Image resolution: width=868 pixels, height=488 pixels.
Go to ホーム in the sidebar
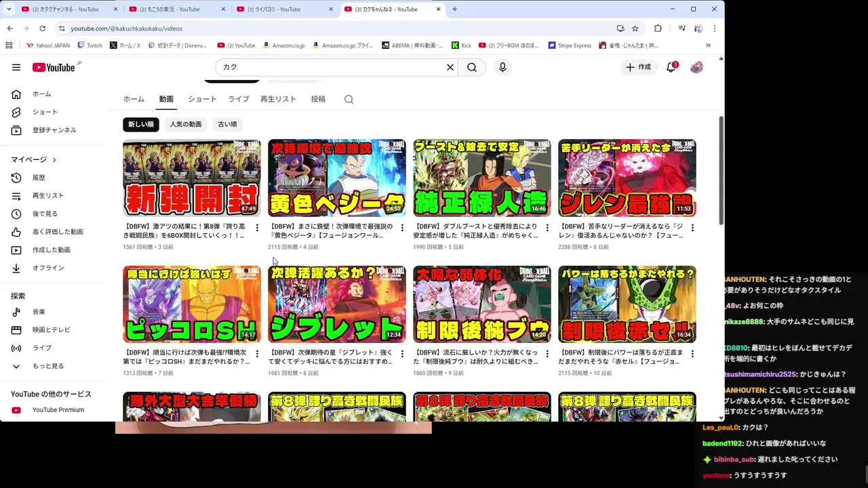tap(52, 94)
